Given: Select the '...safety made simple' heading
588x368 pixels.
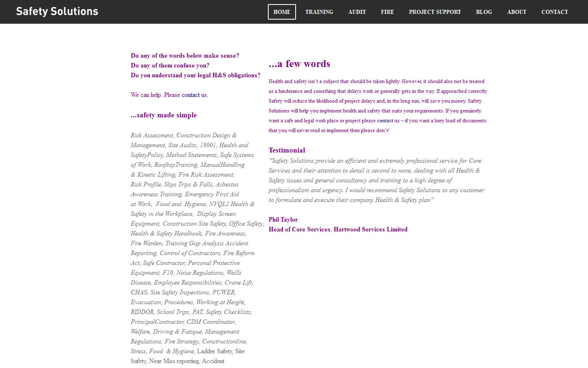Looking at the screenshot, I should pyautogui.click(x=163, y=115).
